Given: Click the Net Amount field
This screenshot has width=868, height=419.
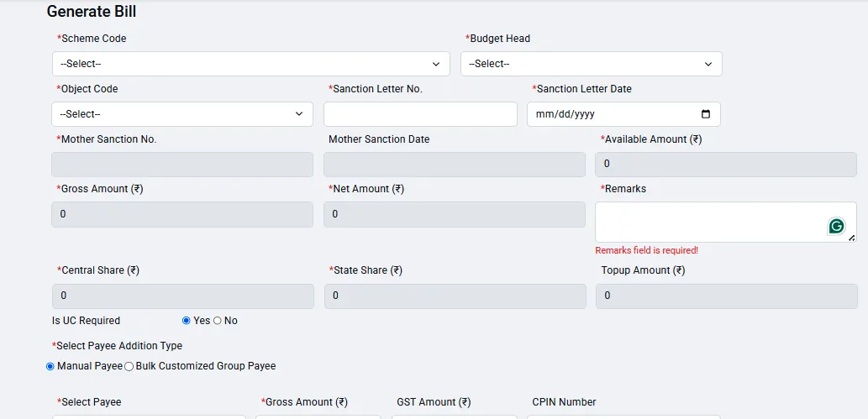Looking at the screenshot, I should click(454, 214).
